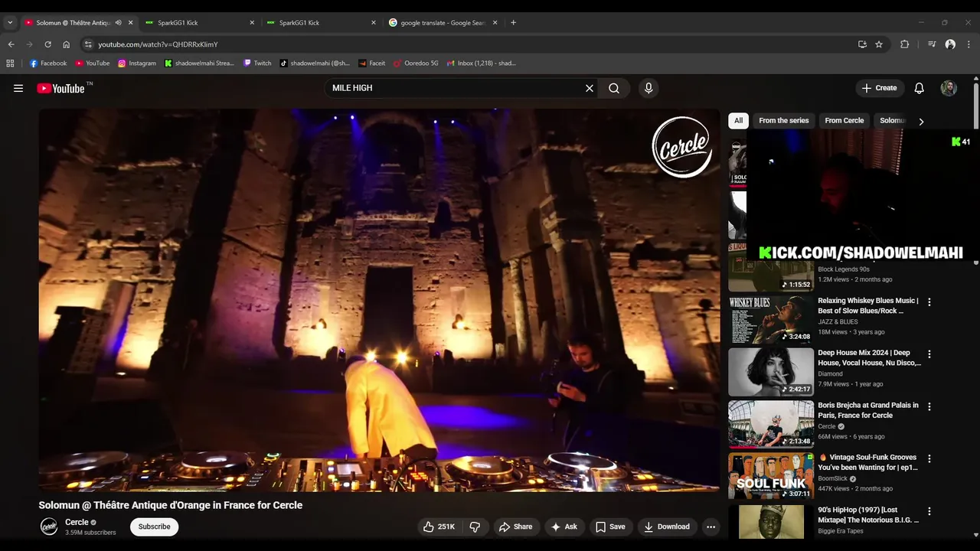Screen dimensions: 980x551
Task: Close the Solomun YouTube tab
Action: point(130,22)
